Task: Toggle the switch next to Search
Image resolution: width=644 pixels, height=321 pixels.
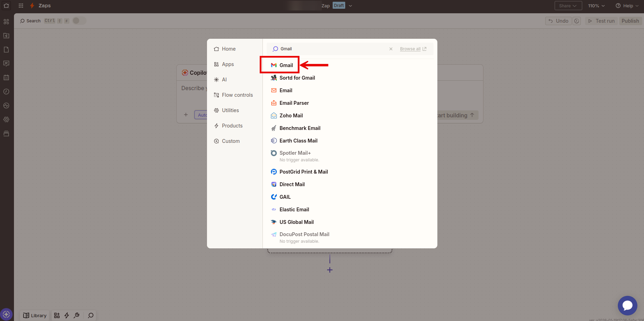Action: [79, 21]
